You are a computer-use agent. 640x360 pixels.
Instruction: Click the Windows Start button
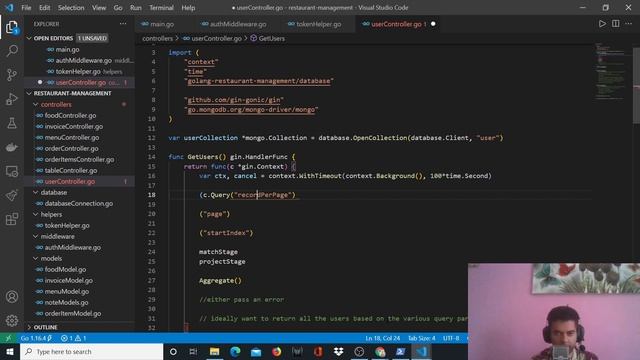pos(10,351)
